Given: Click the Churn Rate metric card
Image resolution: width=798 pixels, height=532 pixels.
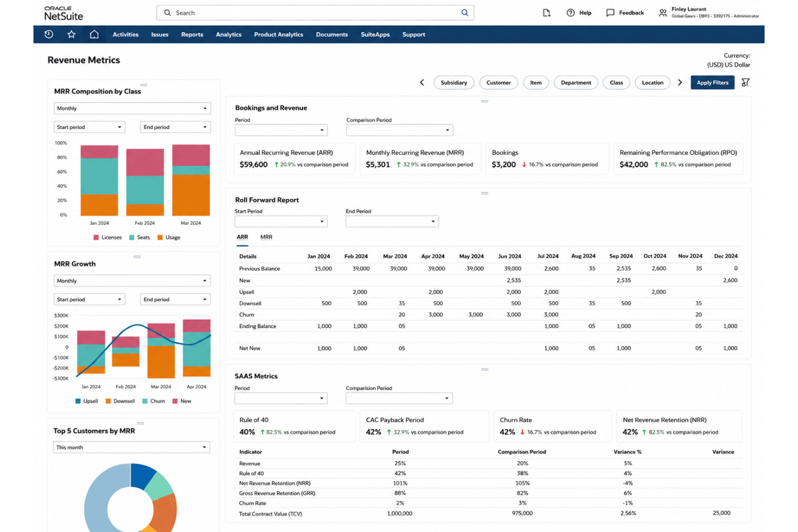Looking at the screenshot, I should (552, 426).
